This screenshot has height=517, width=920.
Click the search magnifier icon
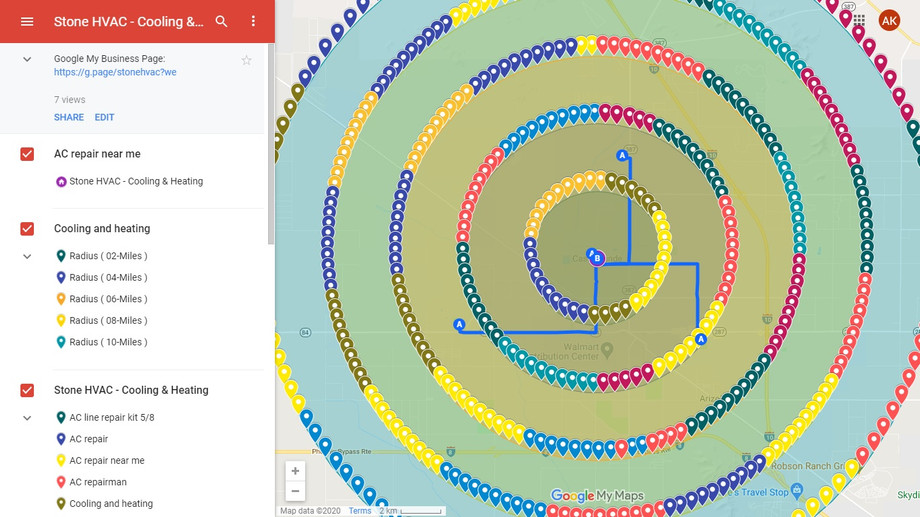click(222, 21)
